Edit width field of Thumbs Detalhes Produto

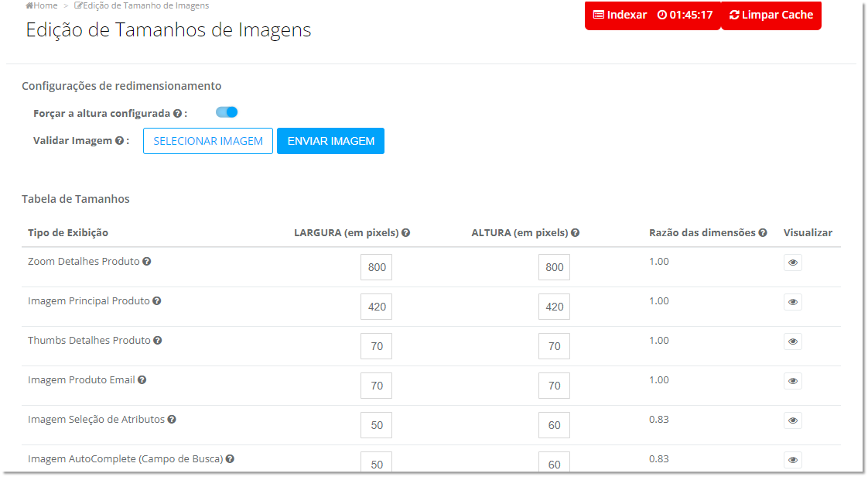click(377, 345)
